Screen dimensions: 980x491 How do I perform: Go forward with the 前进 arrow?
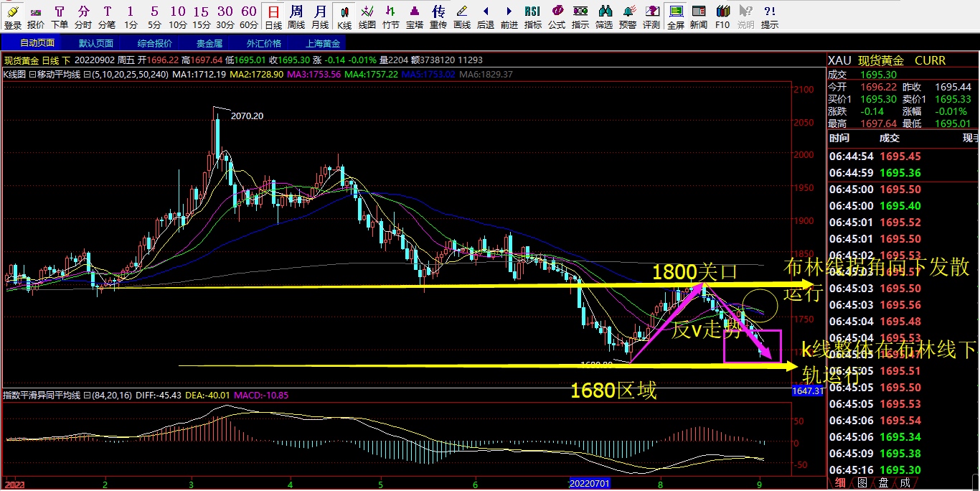pos(509,16)
